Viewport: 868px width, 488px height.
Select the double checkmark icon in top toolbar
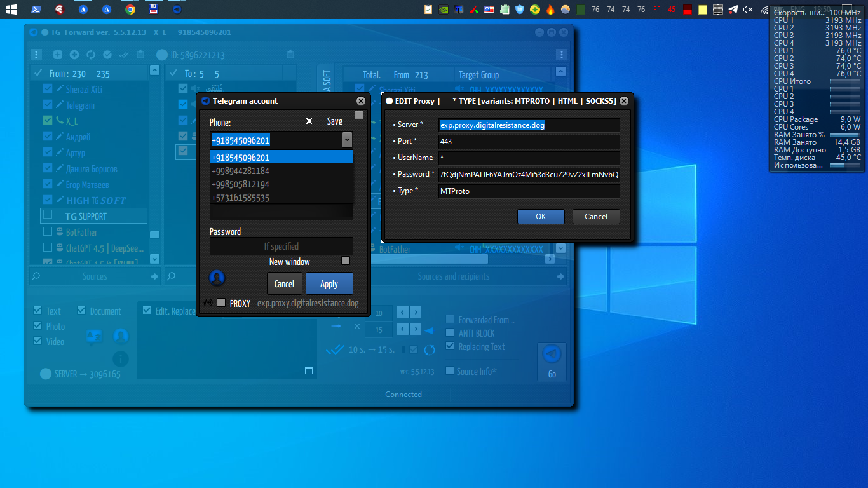pyautogui.click(x=124, y=55)
